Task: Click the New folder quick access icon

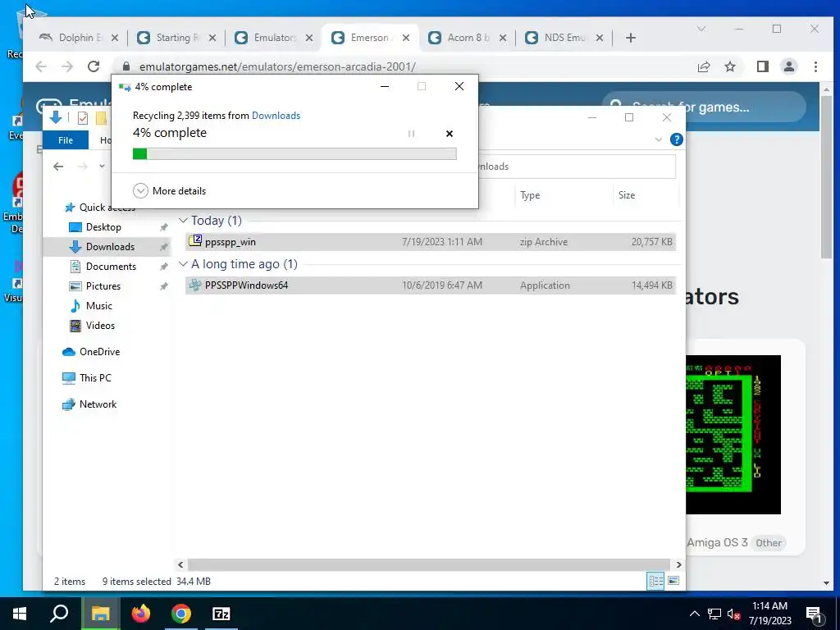Action: pos(101,118)
